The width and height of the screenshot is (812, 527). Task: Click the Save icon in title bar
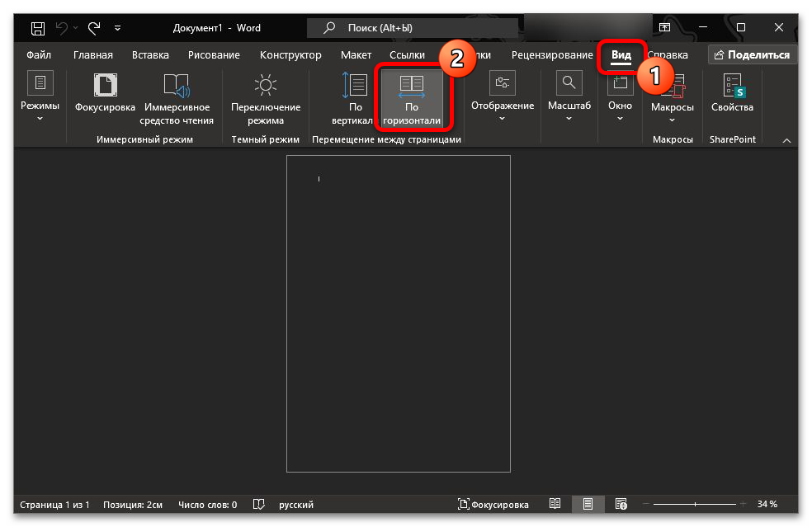tap(38, 28)
